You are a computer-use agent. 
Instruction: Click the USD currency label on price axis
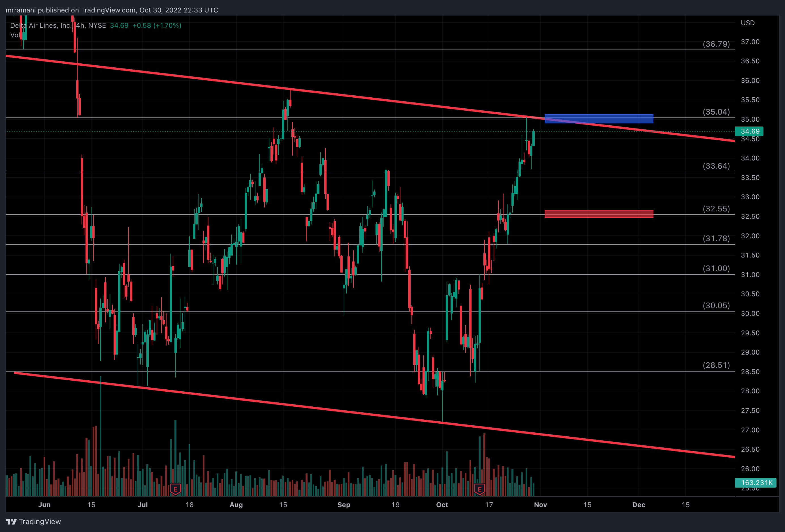click(x=748, y=23)
